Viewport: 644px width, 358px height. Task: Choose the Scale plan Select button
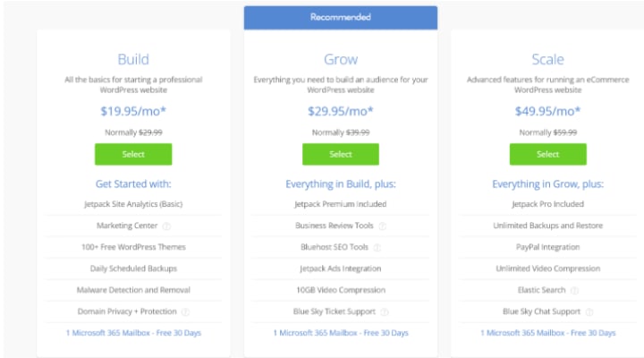(548, 154)
